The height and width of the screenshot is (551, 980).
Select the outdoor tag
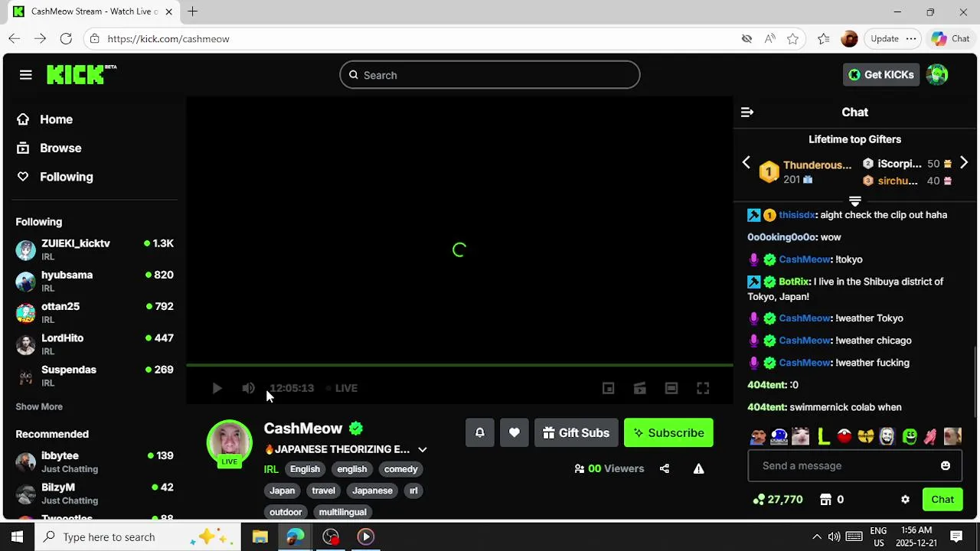(x=286, y=512)
